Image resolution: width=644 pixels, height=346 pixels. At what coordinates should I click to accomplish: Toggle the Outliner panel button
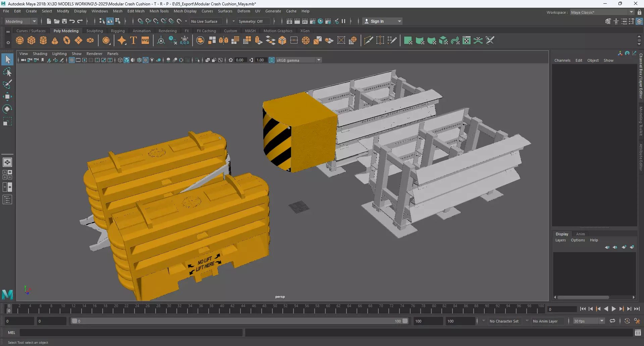[x=7, y=200]
